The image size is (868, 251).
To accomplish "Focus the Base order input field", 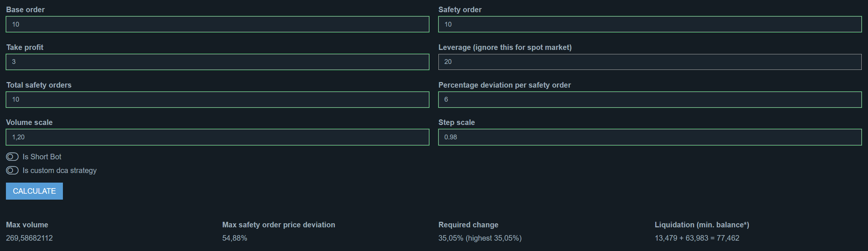I will pos(218,24).
